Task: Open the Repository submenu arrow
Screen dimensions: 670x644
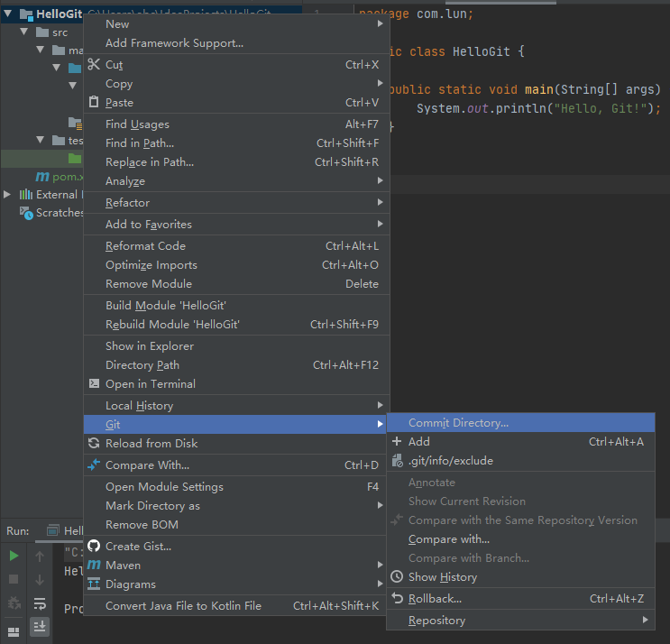Action: pos(646,620)
